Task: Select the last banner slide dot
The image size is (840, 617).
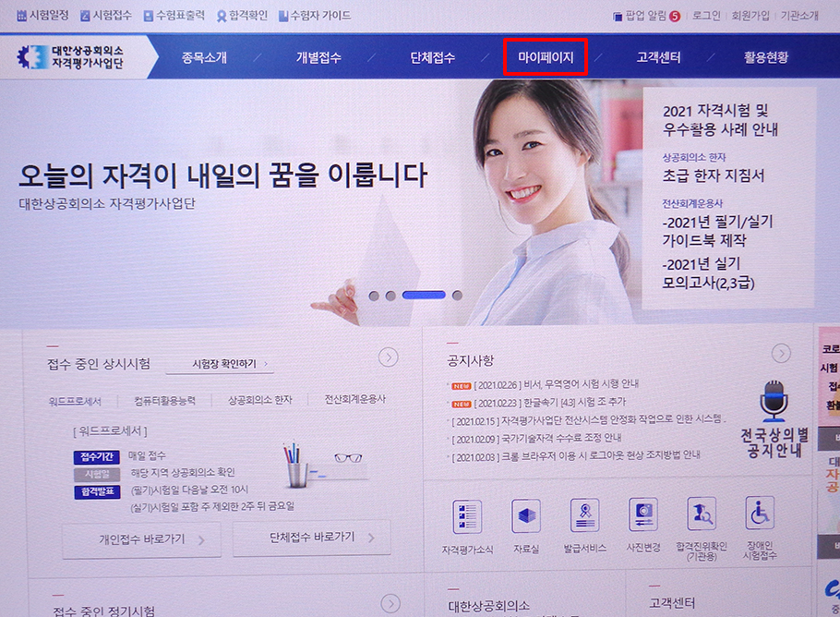Action: click(x=457, y=295)
